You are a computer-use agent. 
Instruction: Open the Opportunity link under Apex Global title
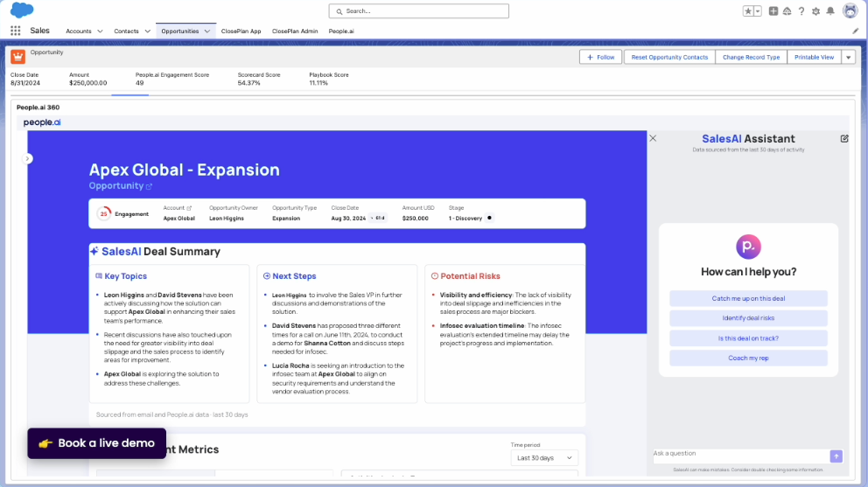116,186
